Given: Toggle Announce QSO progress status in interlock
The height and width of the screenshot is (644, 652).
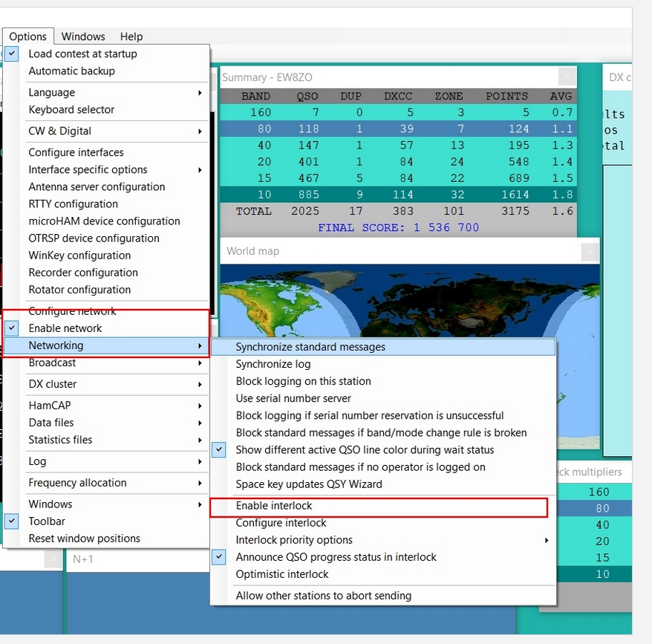Looking at the screenshot, I should coord(336,557).
